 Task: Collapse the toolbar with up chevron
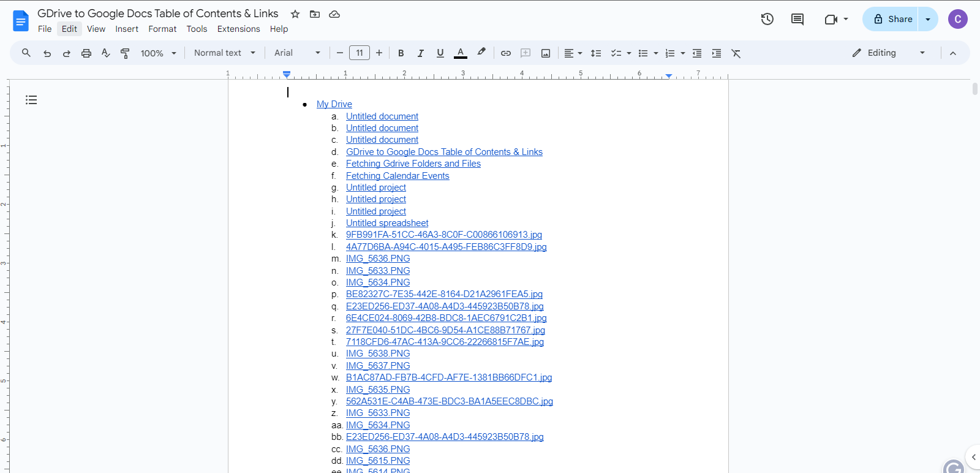[x=953, y=53]
